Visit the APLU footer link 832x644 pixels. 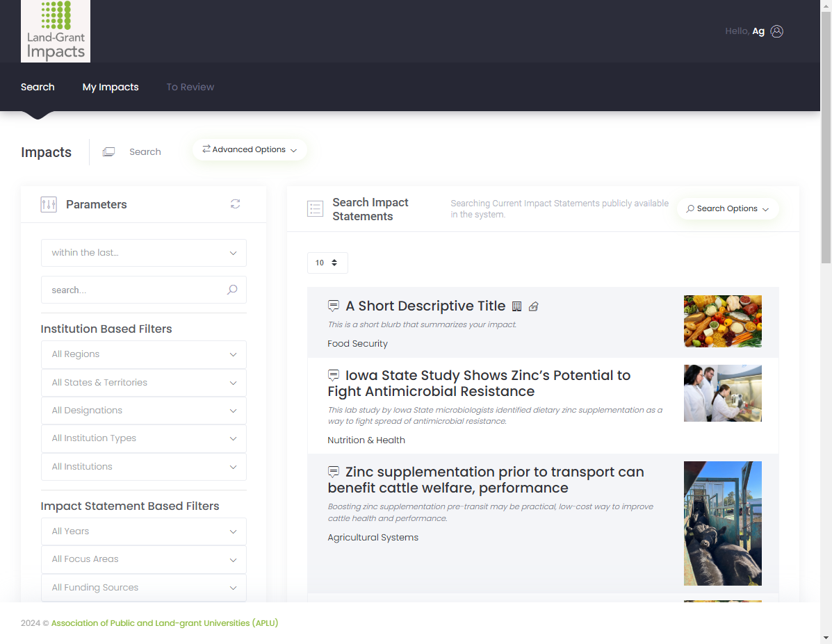click(165, 622)
